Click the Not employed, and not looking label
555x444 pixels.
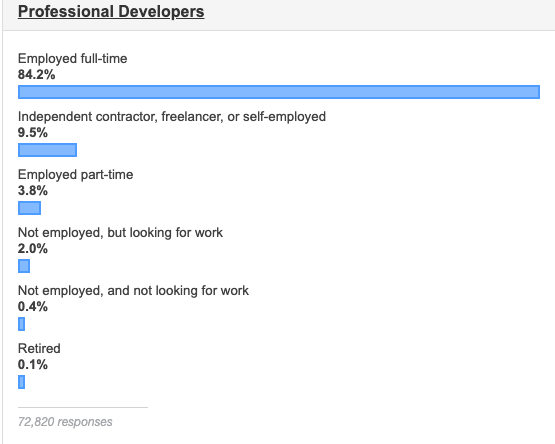[x=133, y=291]
